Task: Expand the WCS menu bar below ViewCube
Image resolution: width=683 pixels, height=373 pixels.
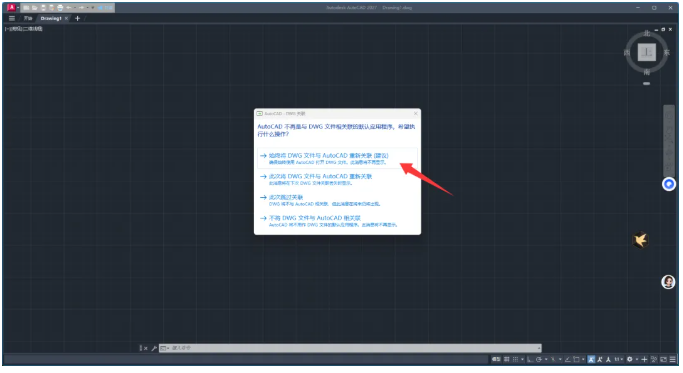Action: 646,83
